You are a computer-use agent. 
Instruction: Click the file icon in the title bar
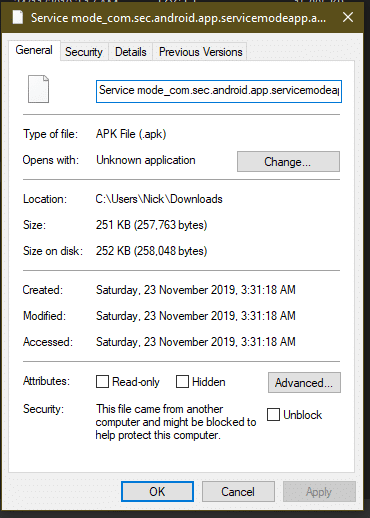tap(18, 17)
